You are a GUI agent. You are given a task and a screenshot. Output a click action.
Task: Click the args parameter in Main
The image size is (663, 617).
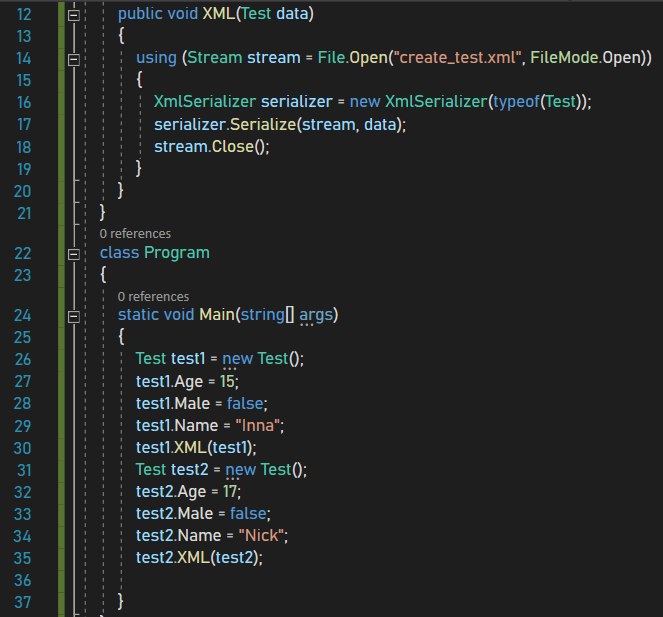point(316,315)
